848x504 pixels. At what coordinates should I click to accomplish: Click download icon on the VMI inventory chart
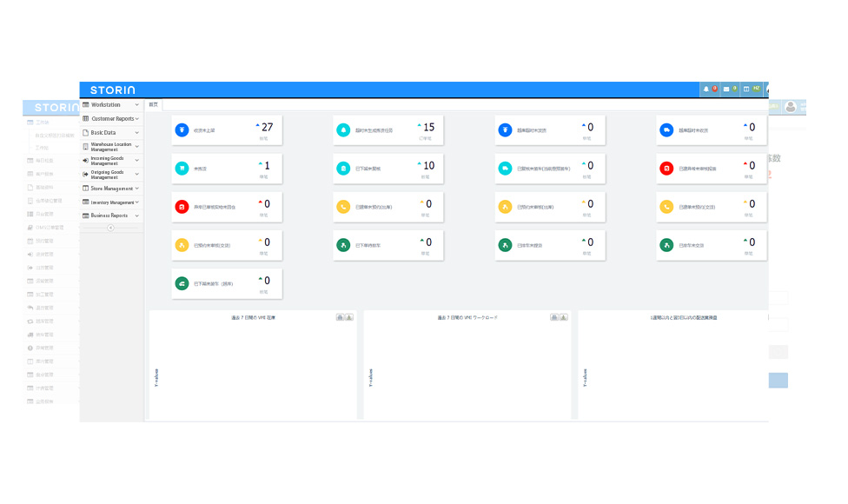(x=349, y=317)
